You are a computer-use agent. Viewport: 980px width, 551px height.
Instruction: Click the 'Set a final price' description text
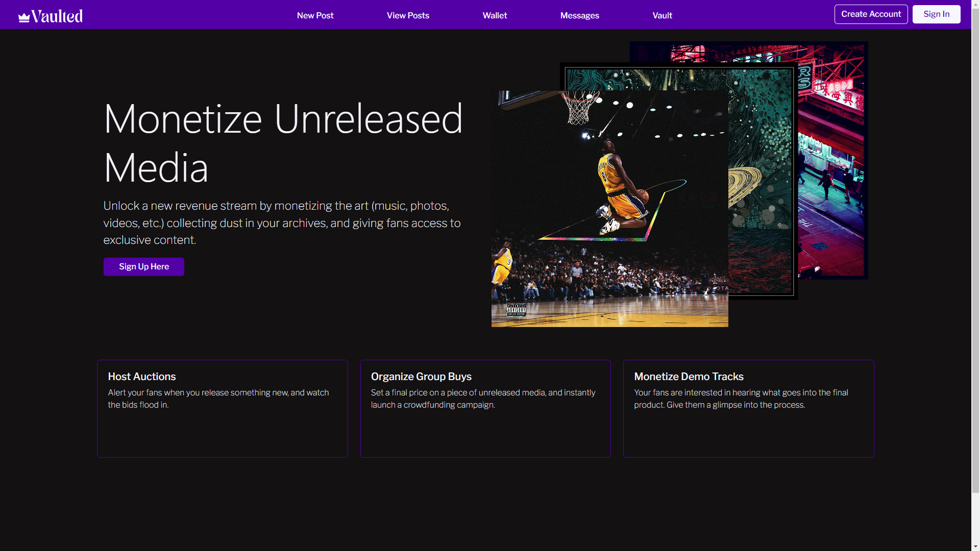coord(483,398)
